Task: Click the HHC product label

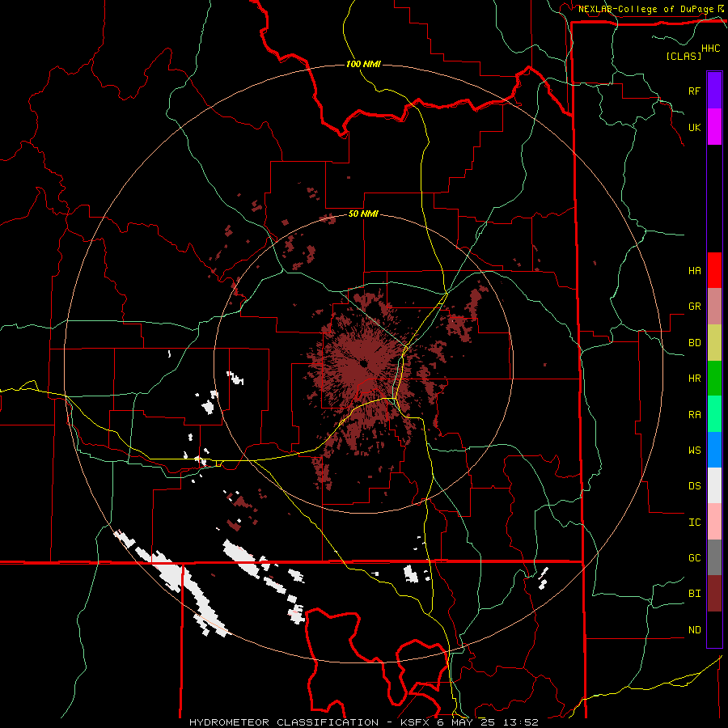Action: pyautogui.click(x=711, y=49)
